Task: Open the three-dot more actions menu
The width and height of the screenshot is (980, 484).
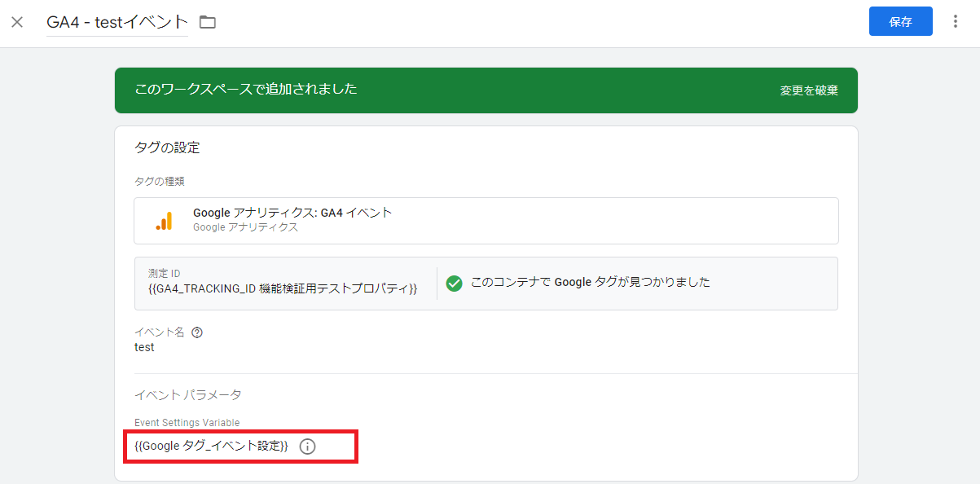Action: pyautogui.click(x=956, y=22)
